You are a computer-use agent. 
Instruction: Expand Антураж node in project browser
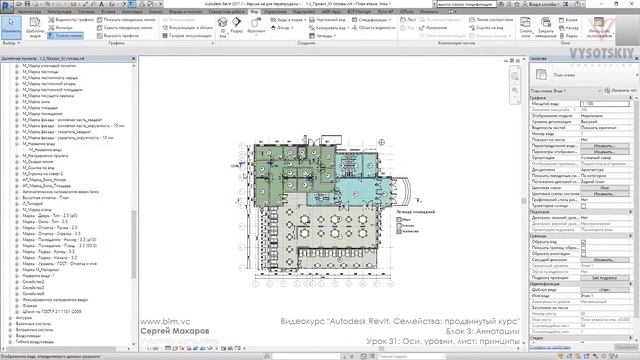coord(10,318)
